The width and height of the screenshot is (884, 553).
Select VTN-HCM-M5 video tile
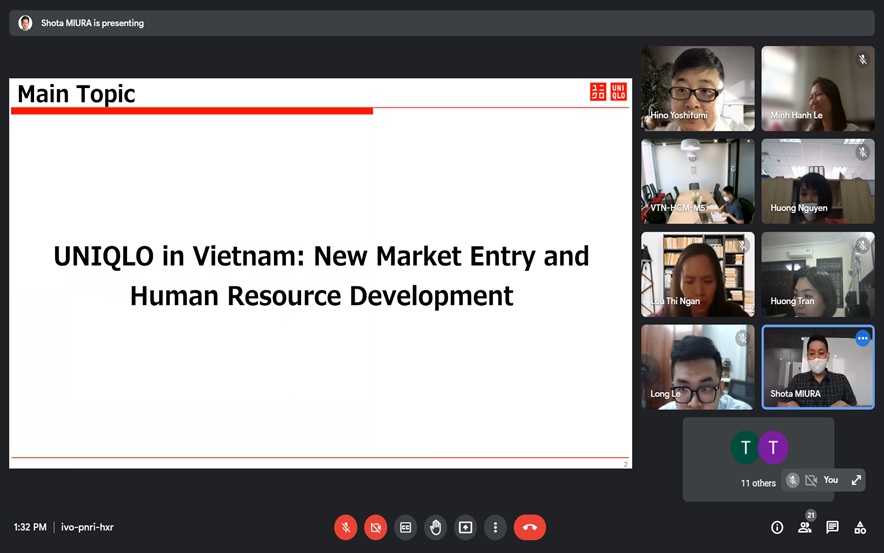click(x=697, y=182)
